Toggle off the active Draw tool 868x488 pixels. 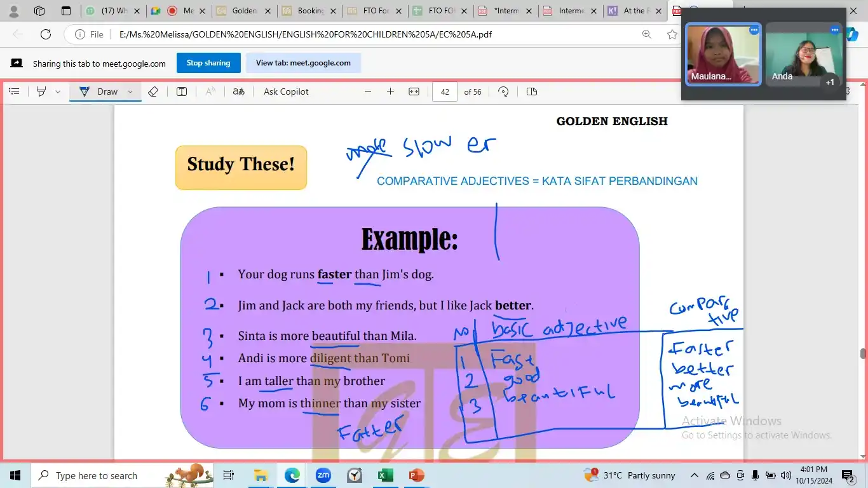click(102, 91)
